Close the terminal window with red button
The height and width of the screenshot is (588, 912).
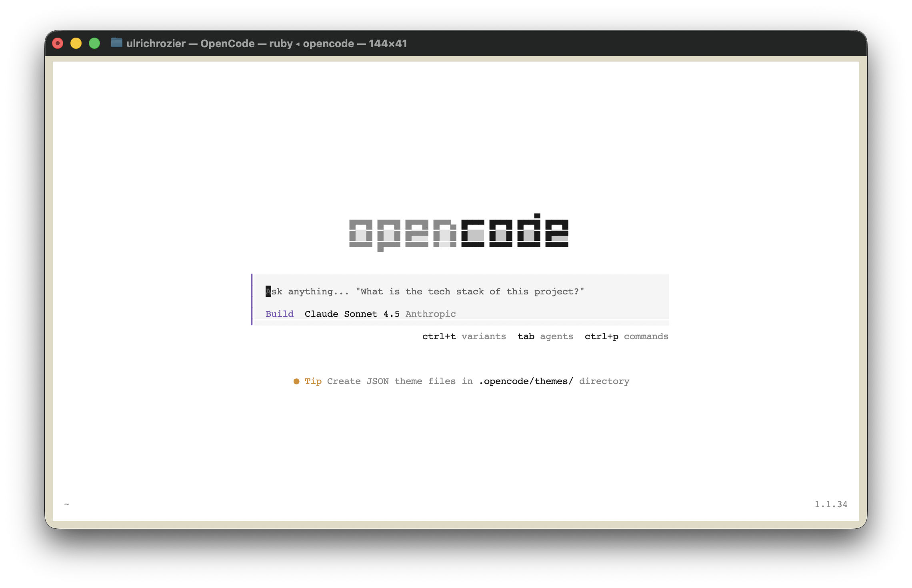[58, 43]
